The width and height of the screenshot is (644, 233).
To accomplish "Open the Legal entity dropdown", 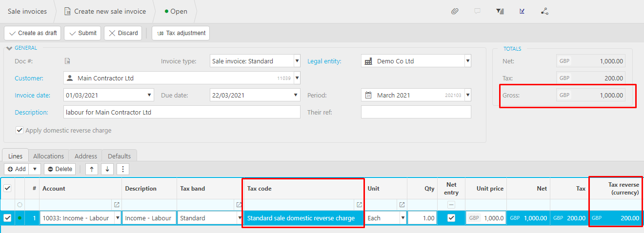I will pos(467,61).
